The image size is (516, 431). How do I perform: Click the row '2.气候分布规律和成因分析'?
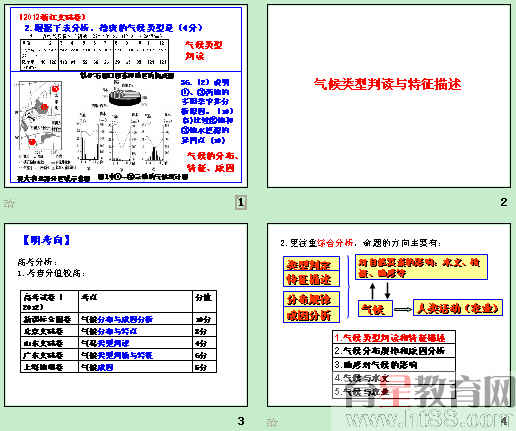394,351
